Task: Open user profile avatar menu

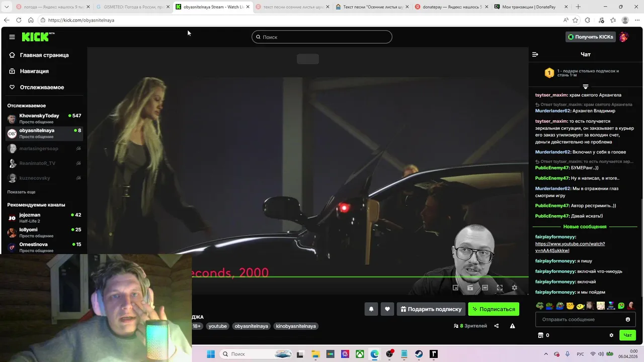Action: point(624,37)
